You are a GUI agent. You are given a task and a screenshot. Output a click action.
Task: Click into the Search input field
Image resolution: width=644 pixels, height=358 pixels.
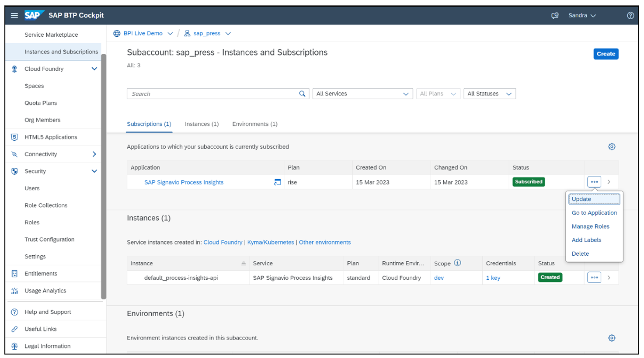[212, 94]
